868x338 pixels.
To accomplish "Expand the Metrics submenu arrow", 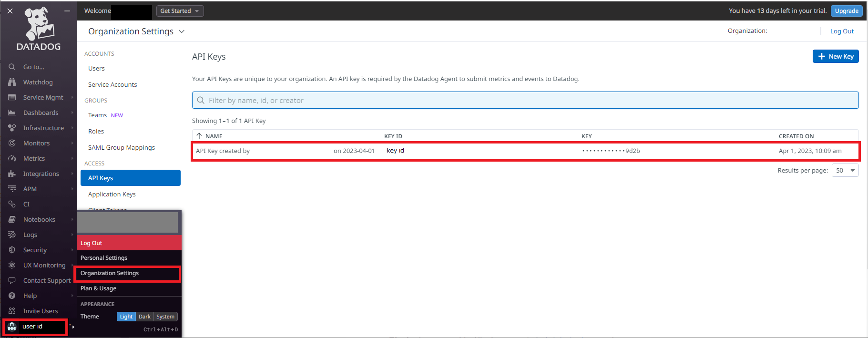I will (72, 158).
